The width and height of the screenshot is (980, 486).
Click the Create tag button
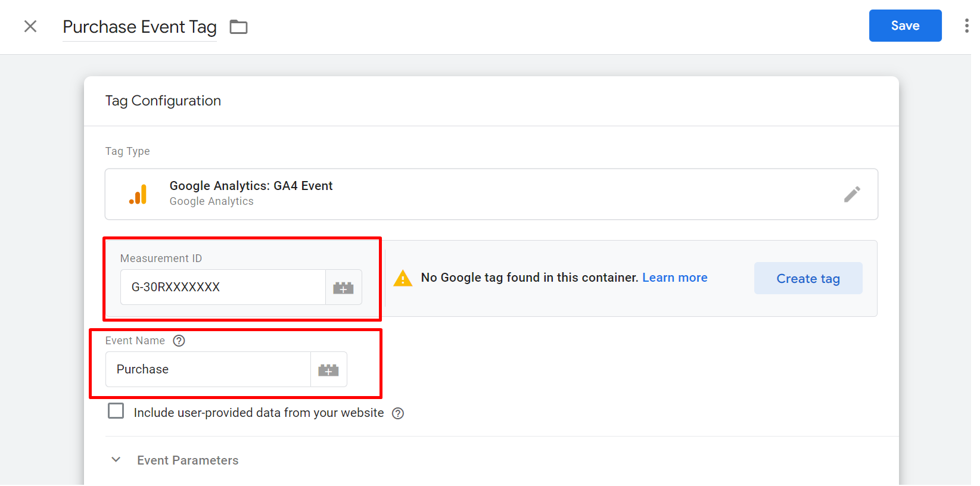point(808,278)
